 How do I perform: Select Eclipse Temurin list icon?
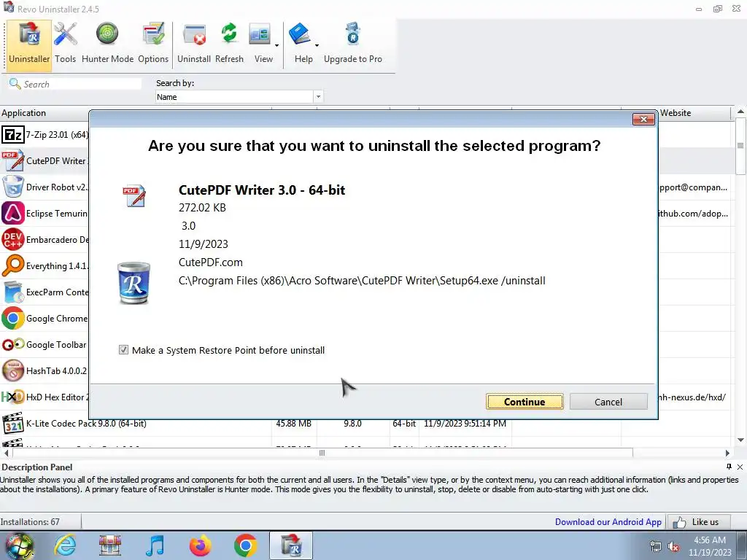pyautogui.click(x=13, y=214)
